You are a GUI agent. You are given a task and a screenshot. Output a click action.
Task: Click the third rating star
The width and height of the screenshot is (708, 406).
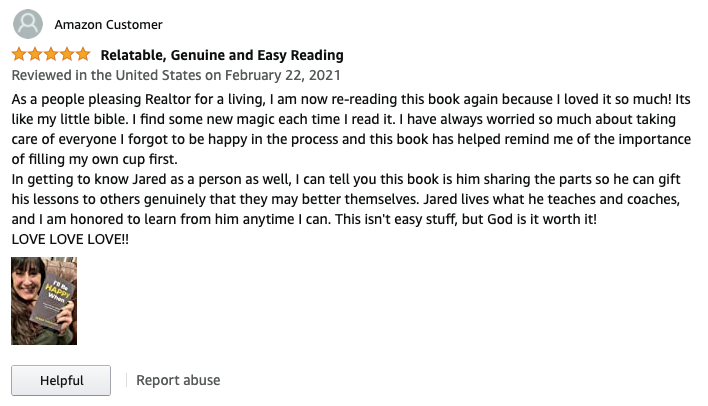(x=51, y=55)
